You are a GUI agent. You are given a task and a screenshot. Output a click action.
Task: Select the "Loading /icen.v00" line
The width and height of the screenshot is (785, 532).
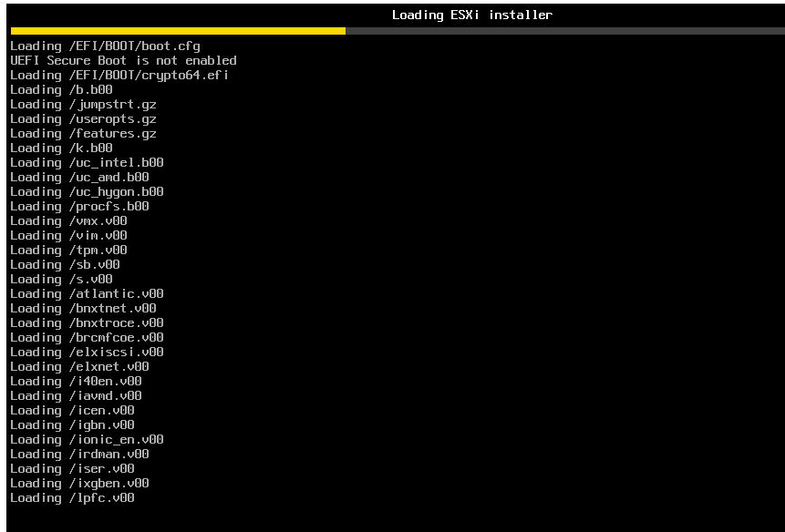pyautogui.click(x=72, y=410)
